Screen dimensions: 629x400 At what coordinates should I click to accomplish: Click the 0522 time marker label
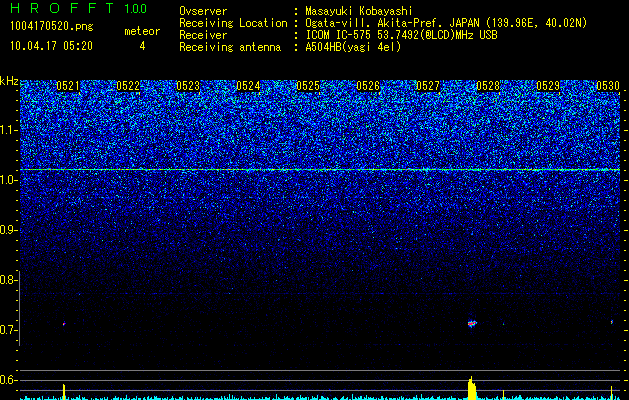click(x=128, y=86)
